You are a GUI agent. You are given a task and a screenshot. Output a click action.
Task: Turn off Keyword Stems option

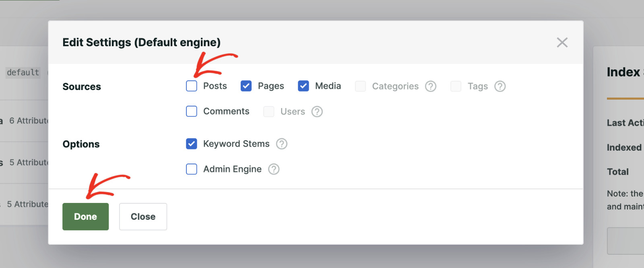[191, 143]
